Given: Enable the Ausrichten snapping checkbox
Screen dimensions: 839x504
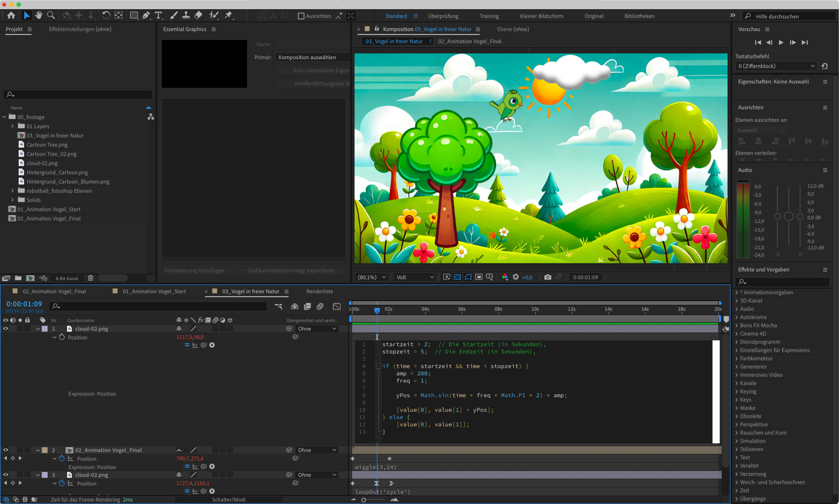Looking at the screenshot, I should click(301, 16).
